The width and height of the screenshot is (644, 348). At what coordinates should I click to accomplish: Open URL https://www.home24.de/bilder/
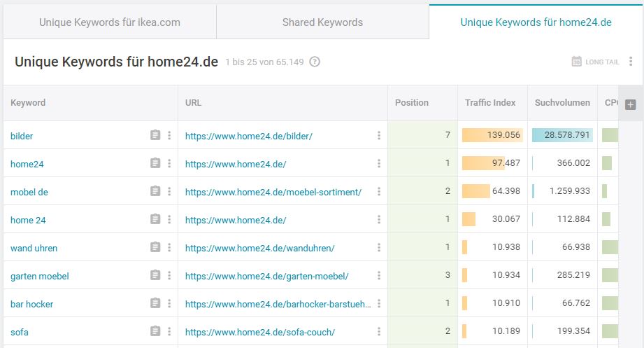click(249, 136)
